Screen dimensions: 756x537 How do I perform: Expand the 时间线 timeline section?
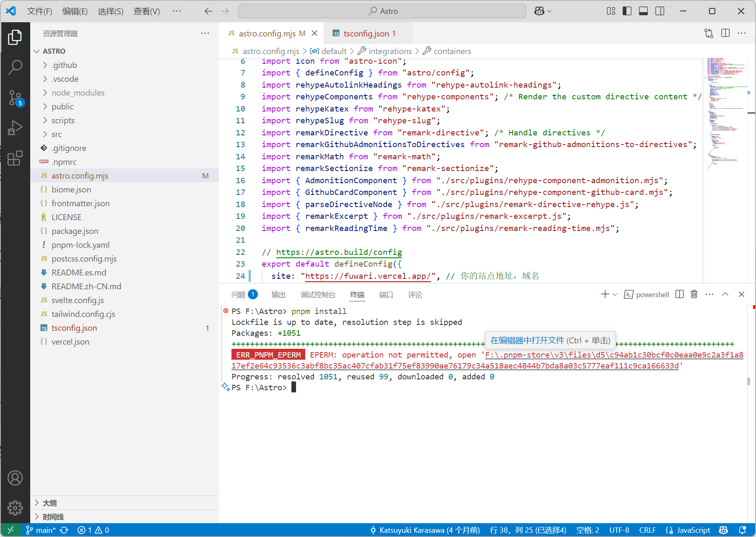(x=125, y=516)
